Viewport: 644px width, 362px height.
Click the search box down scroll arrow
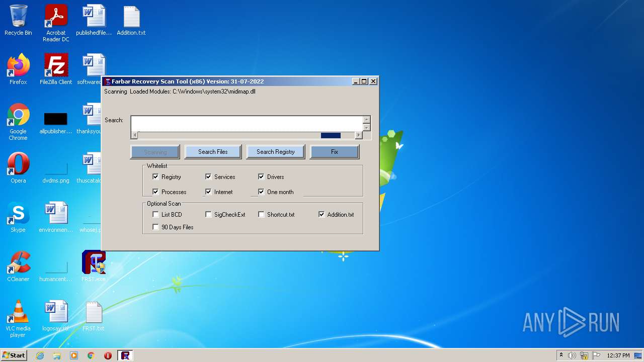367,128
